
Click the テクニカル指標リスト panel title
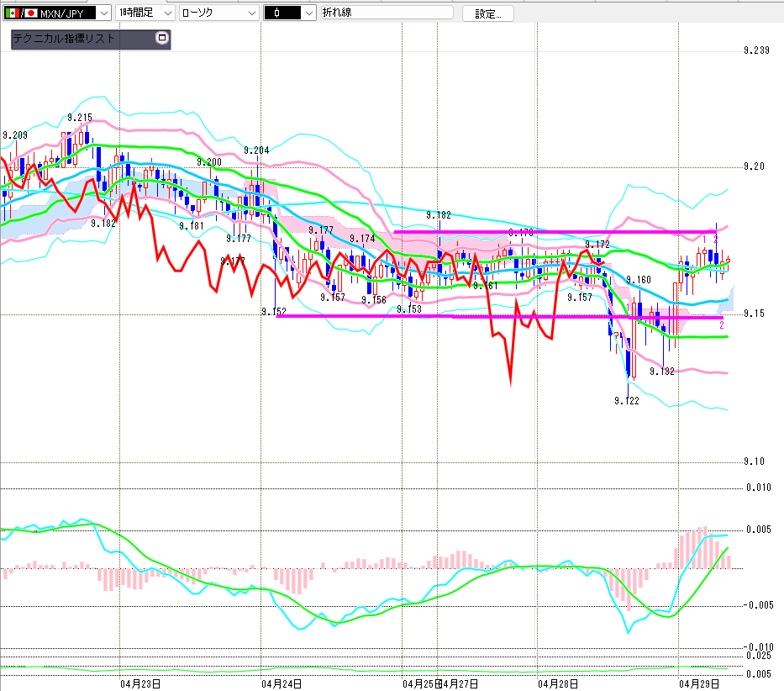[x=64, y=39]
